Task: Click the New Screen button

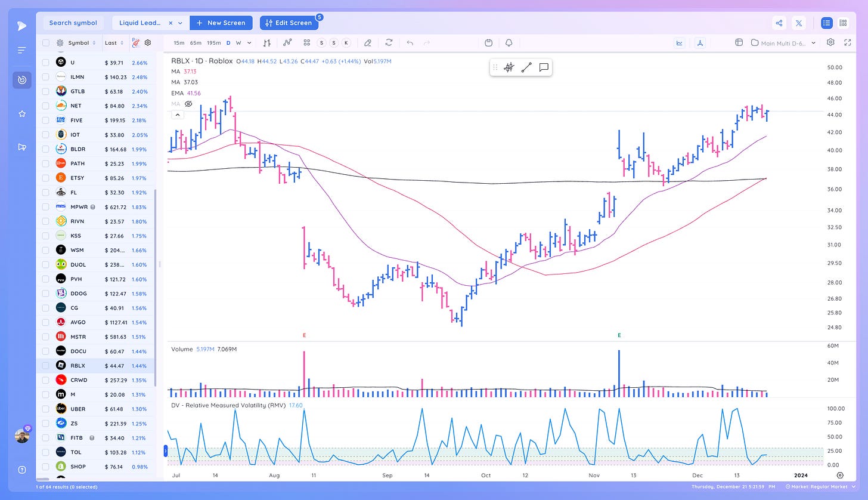Action: click(x=221, y=23)
